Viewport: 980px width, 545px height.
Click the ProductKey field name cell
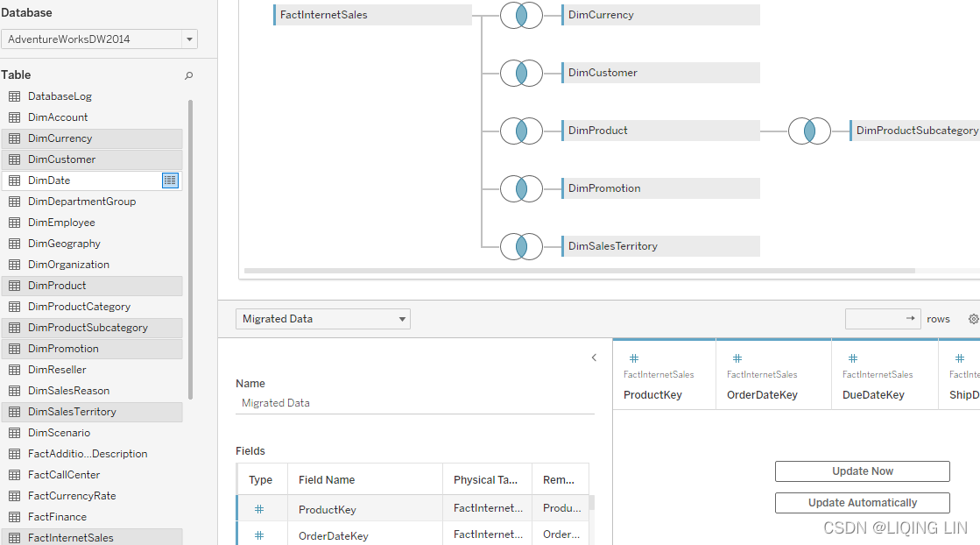pos(365,509)
